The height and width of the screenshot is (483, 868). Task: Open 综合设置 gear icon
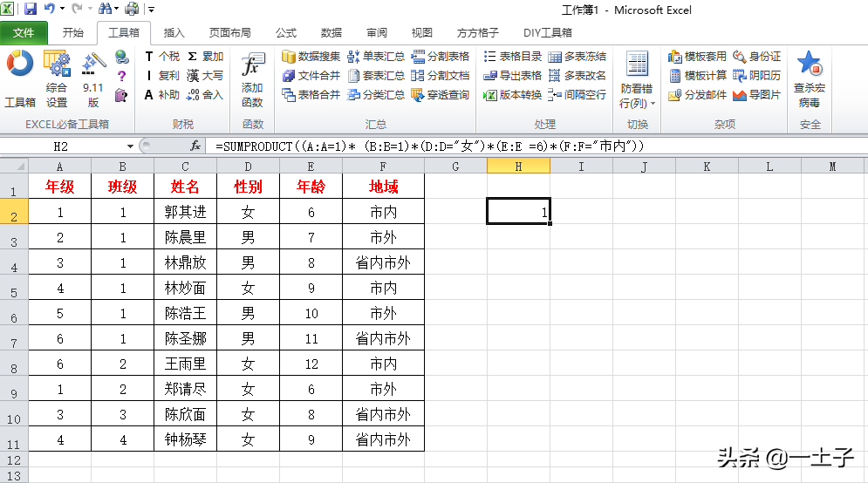(x=57, y=63)
